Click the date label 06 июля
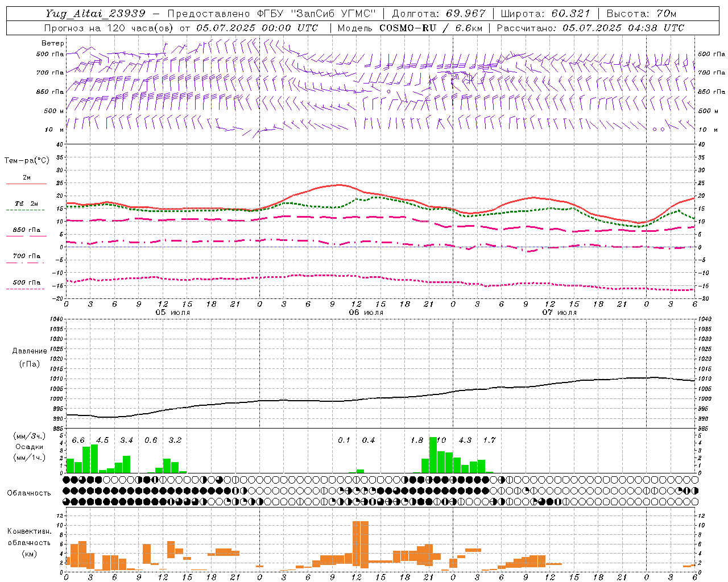728x582 pixels. pos(366,313)
